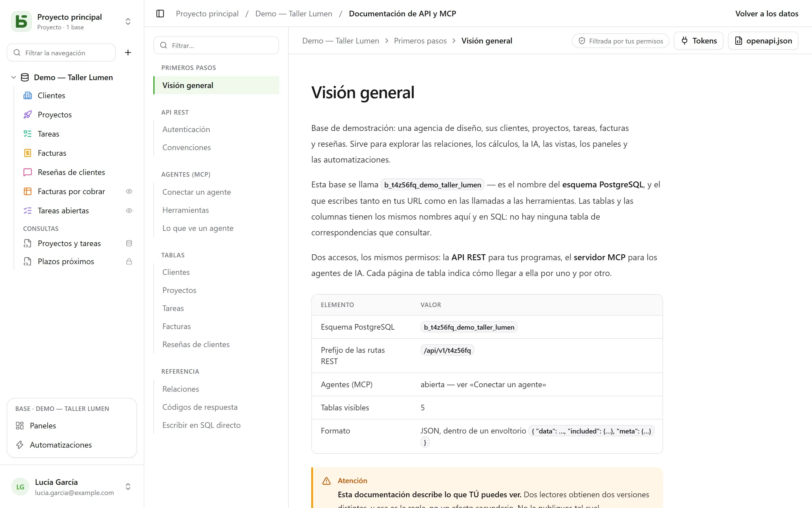812x508 pixels.
Task: Click Proyecto principal breadcrumb in header
Action: 207,14
